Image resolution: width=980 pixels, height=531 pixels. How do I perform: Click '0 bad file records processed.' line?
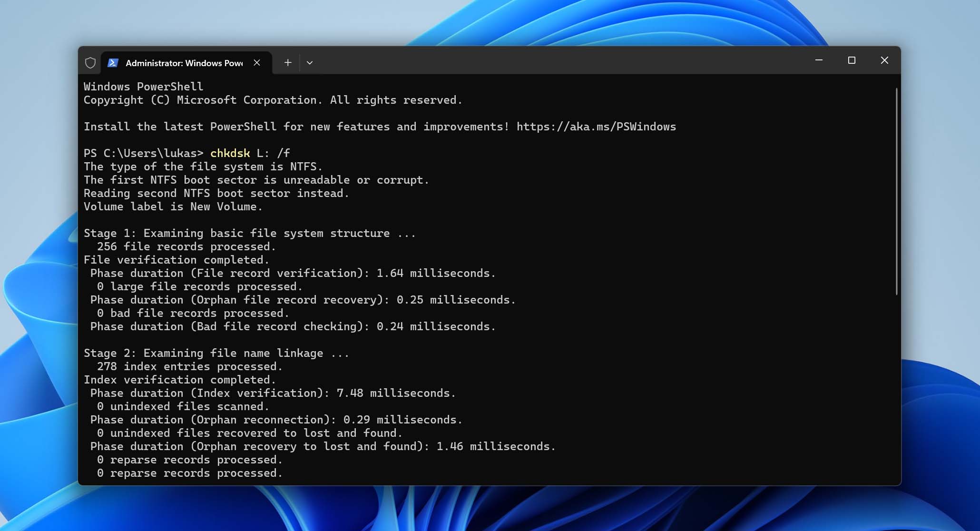click(x=193, y=313)
